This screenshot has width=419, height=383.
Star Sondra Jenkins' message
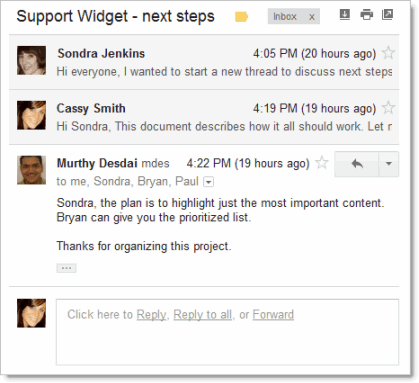coord(388,53)
